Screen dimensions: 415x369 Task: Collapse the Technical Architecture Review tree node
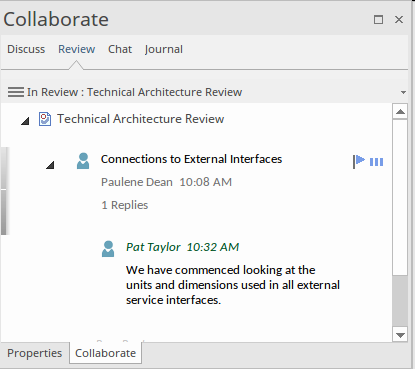25,121
